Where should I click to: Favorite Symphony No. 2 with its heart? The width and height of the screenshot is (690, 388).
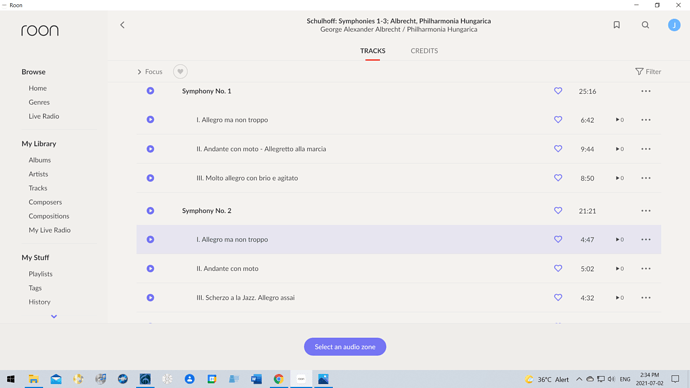coord(558,211)
